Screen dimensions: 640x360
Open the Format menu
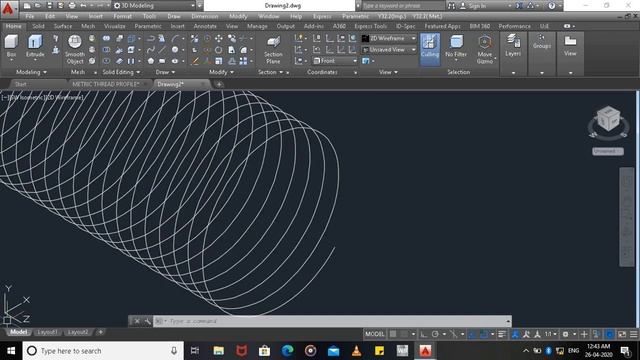122,16
